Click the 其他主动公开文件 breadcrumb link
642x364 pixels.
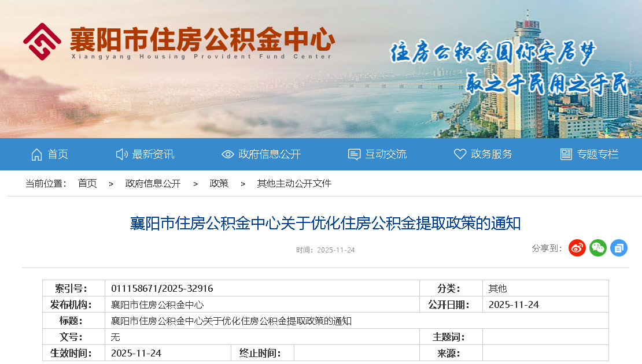tap(294, 183)
